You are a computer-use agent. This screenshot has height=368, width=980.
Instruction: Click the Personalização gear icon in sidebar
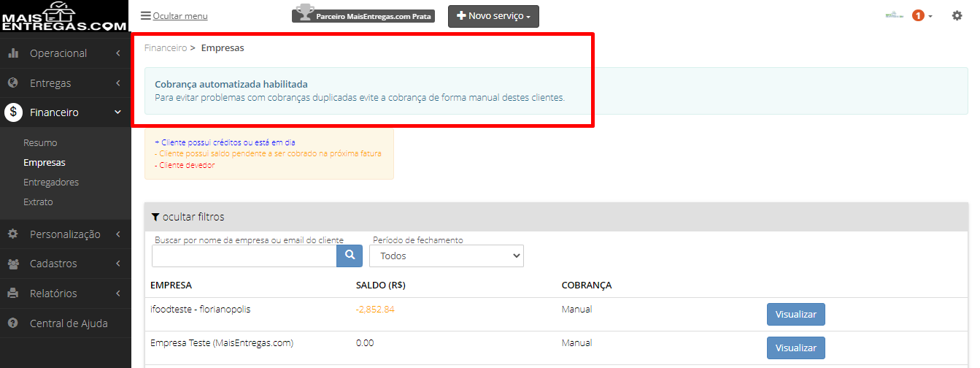point(12,234)
